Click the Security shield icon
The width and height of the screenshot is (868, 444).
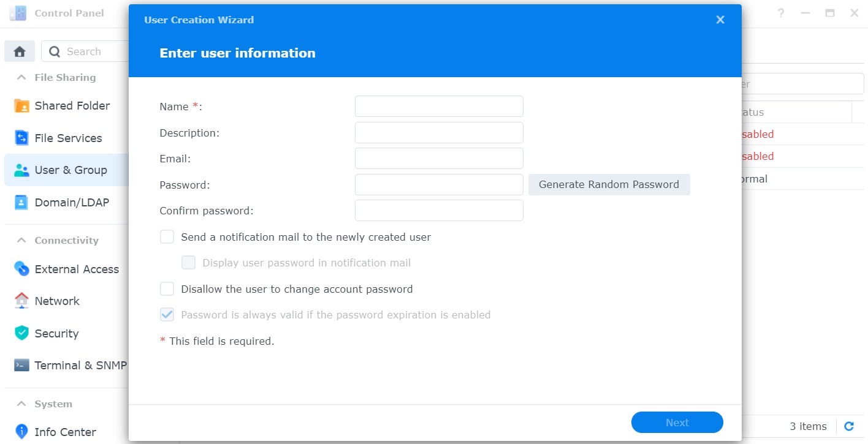[x=21, y=333]
